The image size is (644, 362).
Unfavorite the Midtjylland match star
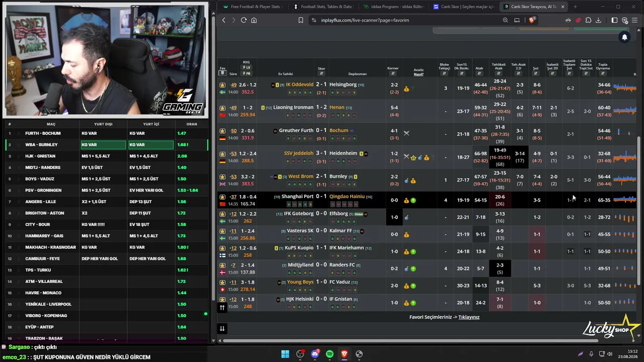[222, 265]
